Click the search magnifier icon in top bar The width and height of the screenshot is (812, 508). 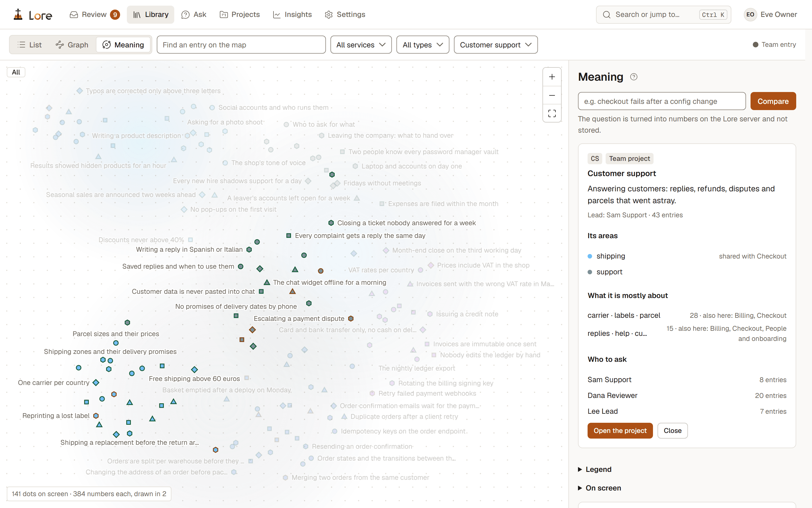606,15
